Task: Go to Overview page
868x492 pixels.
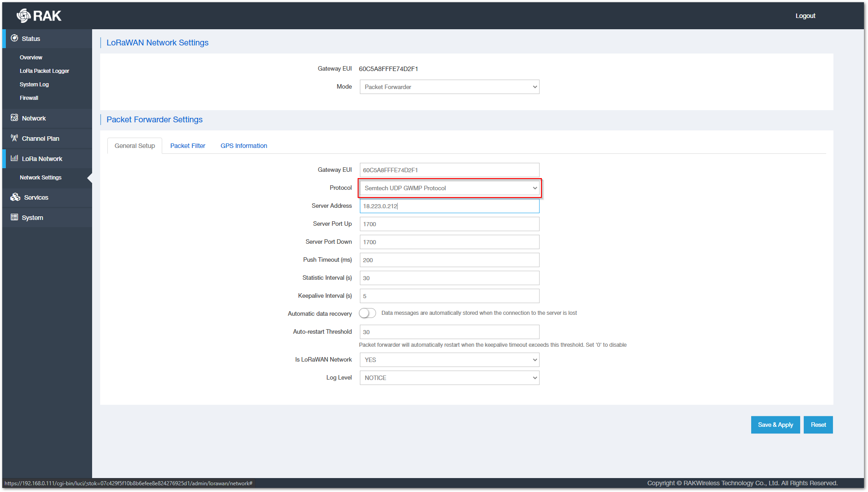Action: (31, 58)
